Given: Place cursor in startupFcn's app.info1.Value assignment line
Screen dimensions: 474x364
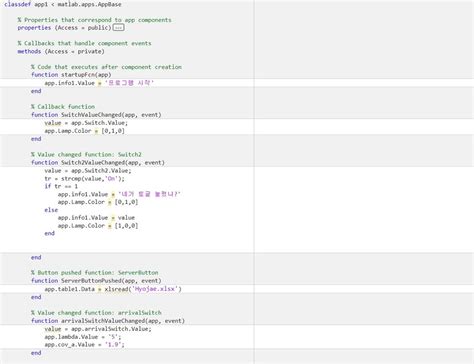Looking at the screenshot, I should 99,83.
